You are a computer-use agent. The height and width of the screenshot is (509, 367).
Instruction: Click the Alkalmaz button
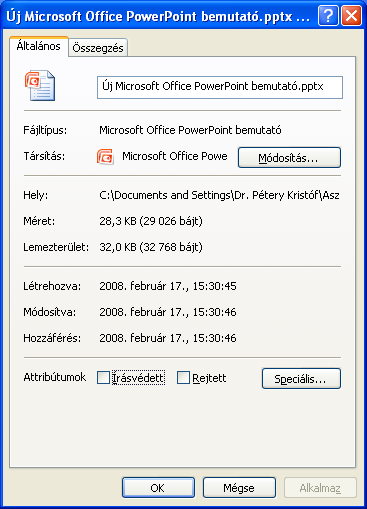point(320,488)
